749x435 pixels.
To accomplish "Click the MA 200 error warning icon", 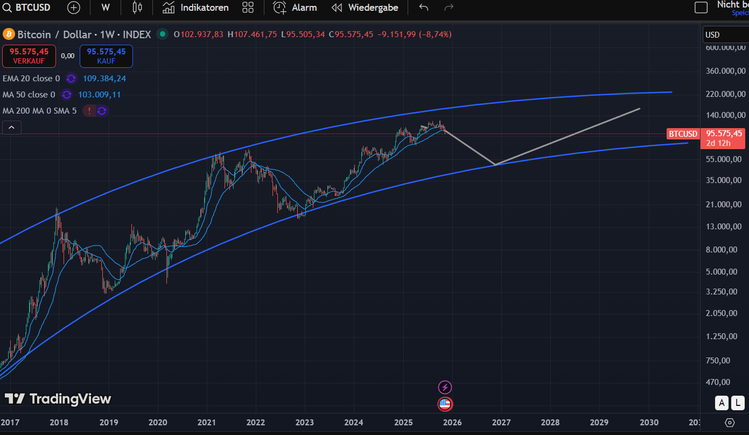I will pos(89,110).
